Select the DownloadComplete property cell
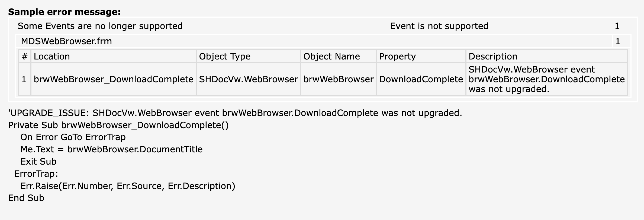Screen dimensions: 644x220 (421, 79)
